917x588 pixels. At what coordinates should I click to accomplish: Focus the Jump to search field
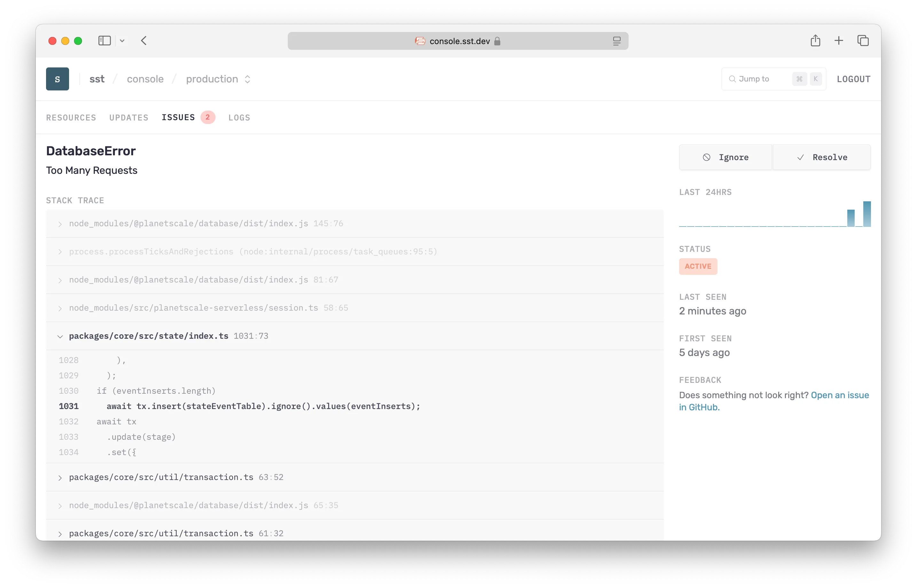pyautogui.click(x=773, y=79)
